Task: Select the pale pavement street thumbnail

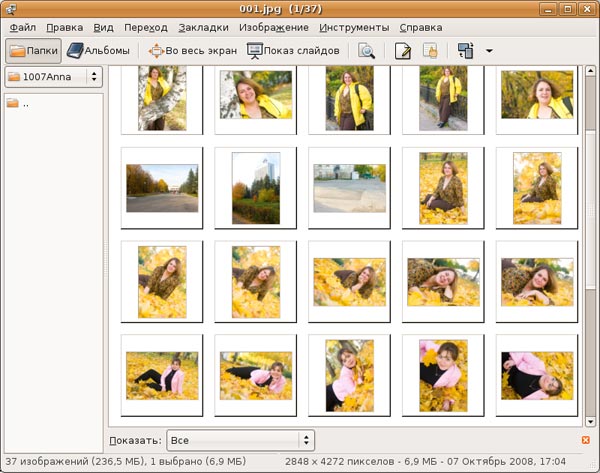Action: pyautogui.click(x=349, y=188)
